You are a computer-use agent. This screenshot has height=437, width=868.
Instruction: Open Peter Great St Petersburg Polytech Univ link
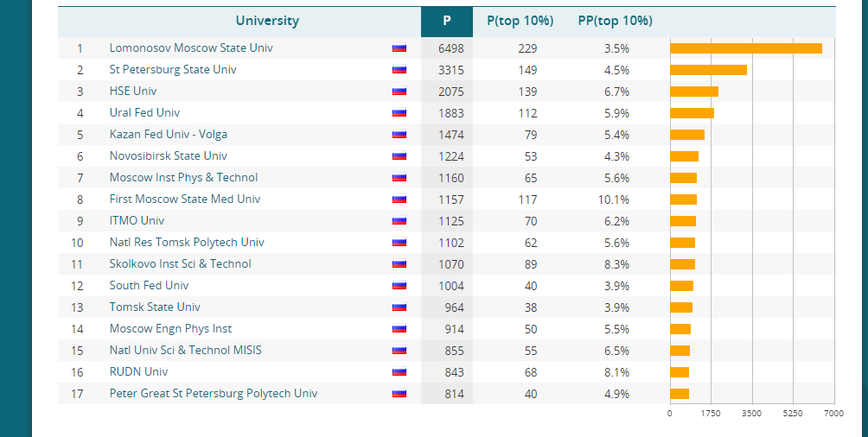click(x=213, y=394)
